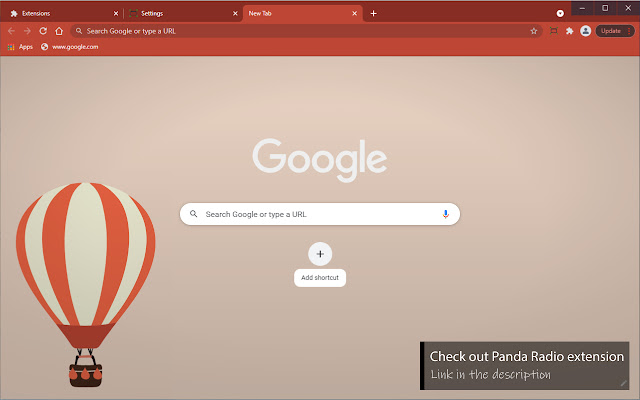Open a new tab with the plus button
The height and width of the screenshot is (400, 640).
pos(373,13)
